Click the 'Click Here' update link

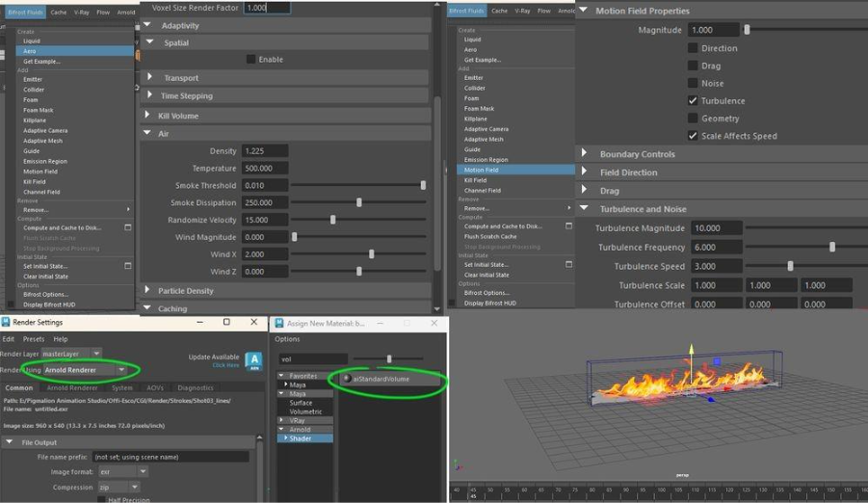point(225,365)
